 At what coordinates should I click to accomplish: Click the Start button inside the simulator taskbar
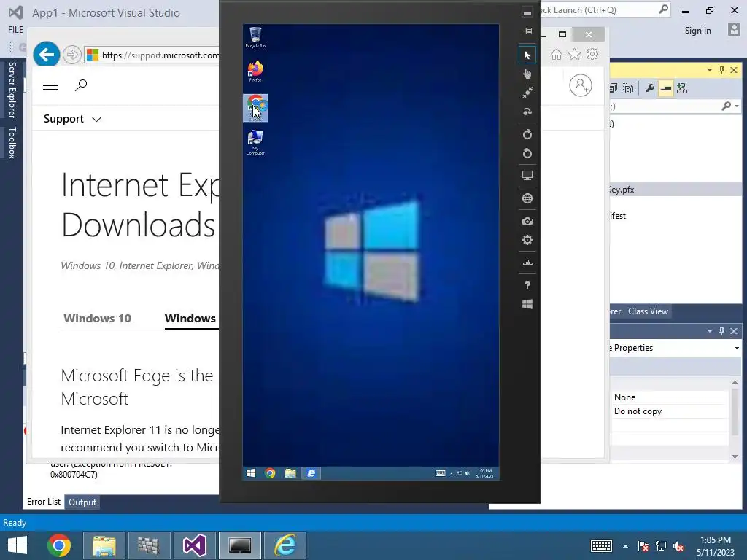(x=251, y=472)
